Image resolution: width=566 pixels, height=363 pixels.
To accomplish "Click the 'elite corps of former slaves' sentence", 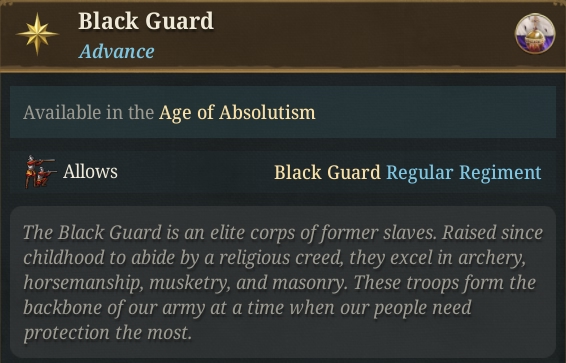I will [230, 232].
